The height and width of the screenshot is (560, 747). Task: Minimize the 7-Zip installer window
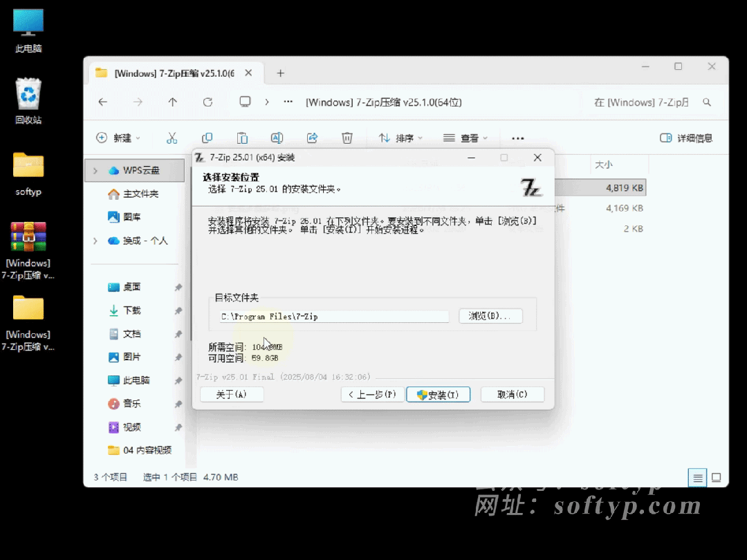tap(471, 158)
